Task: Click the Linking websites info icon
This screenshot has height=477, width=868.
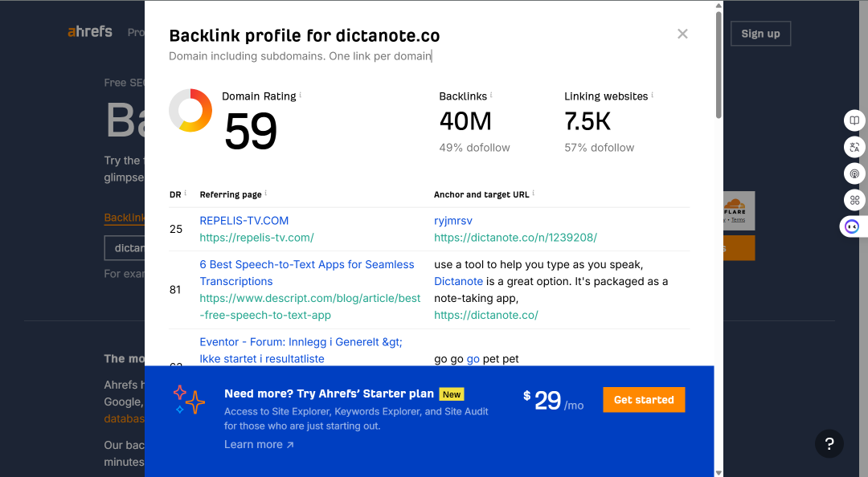Action: (652, 95)
